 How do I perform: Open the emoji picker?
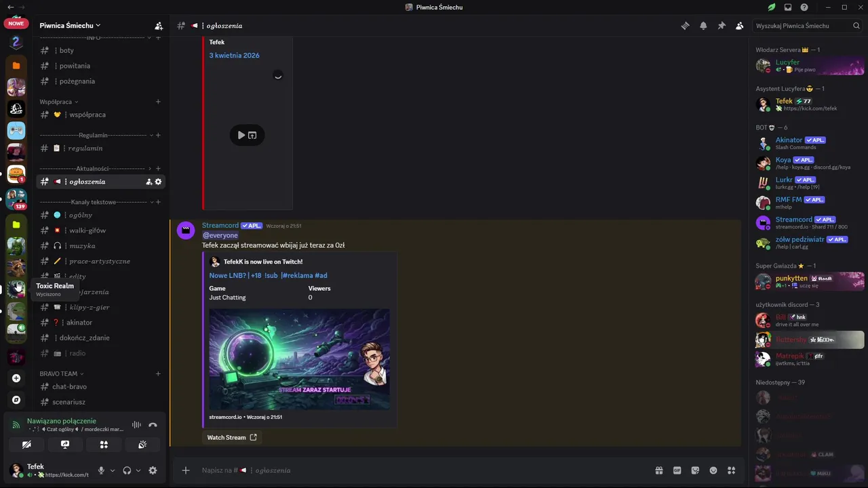click(713, 470)
